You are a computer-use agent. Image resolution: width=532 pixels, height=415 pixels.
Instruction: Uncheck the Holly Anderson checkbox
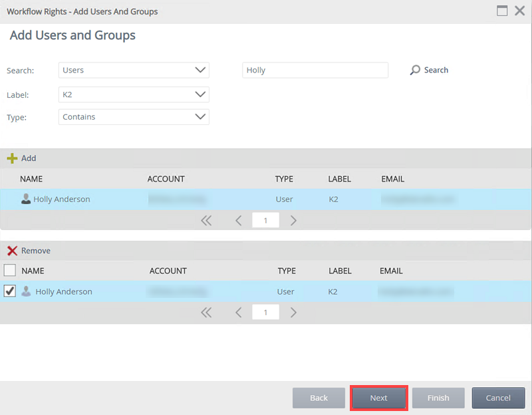click(10, 291)
